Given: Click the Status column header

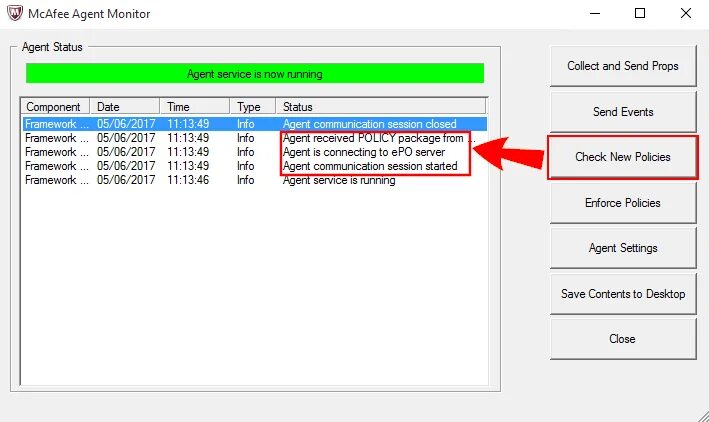Looking at the screenshot, I should (x=381, y=107).
